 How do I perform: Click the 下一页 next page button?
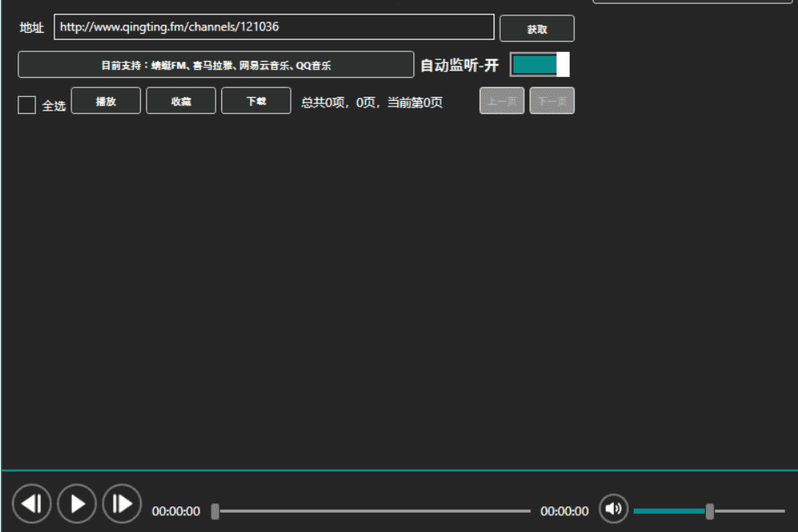pyautogui.click(x=552, y=101)
